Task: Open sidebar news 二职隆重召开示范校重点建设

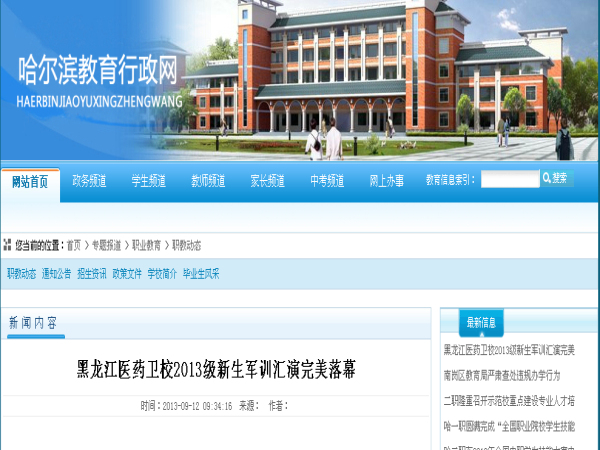Action: point(509,401)
